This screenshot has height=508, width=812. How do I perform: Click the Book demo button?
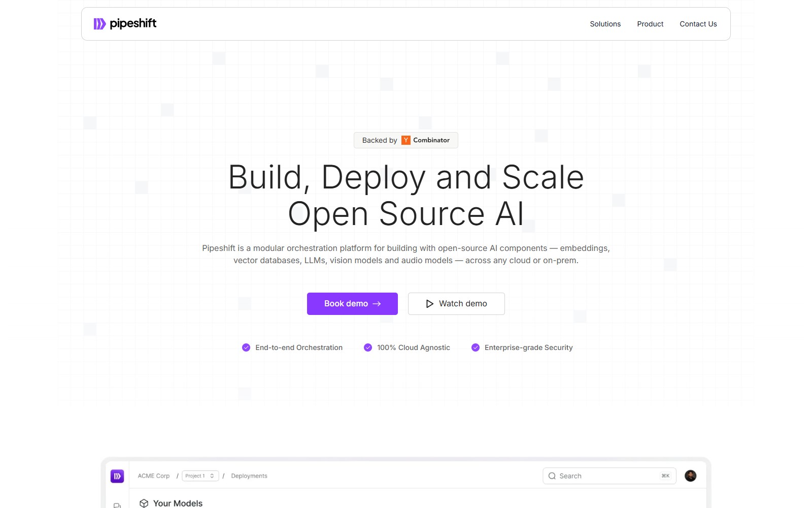coord(352,304)
